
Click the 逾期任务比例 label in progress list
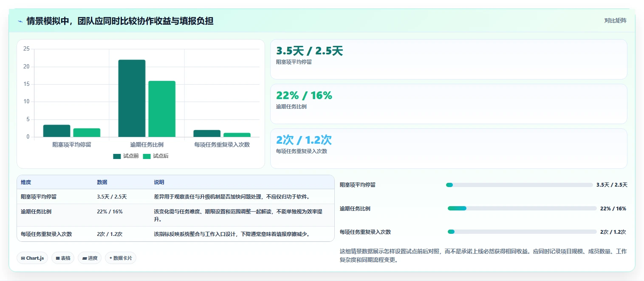click(355, 208)
